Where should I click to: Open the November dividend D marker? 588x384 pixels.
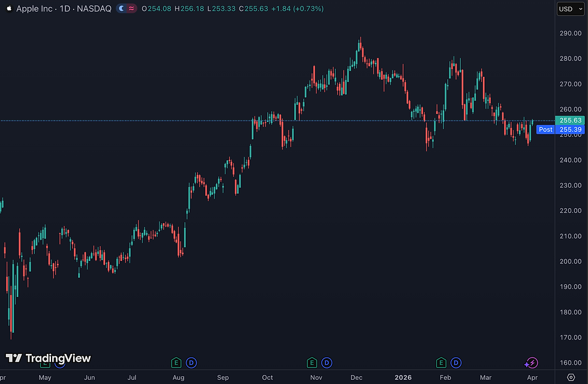click(x=326, y=362)
